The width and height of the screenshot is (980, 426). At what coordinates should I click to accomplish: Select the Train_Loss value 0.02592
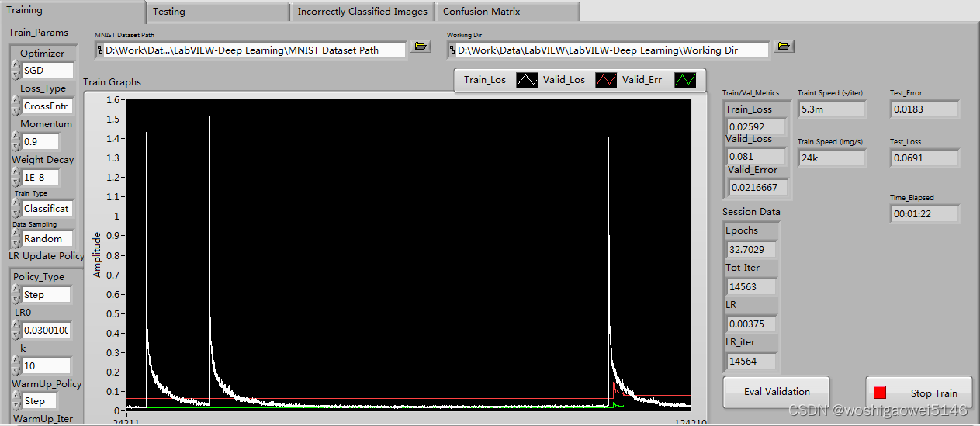pos(756,127)
